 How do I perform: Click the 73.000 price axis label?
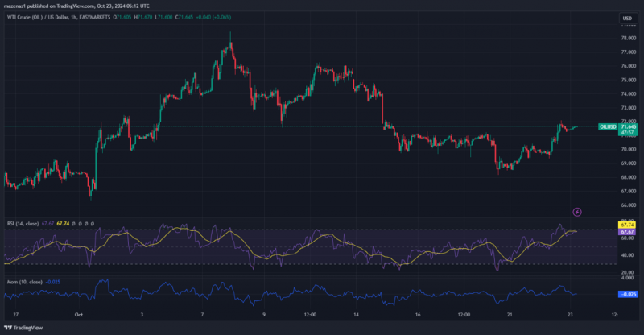[x=629, y=108]
